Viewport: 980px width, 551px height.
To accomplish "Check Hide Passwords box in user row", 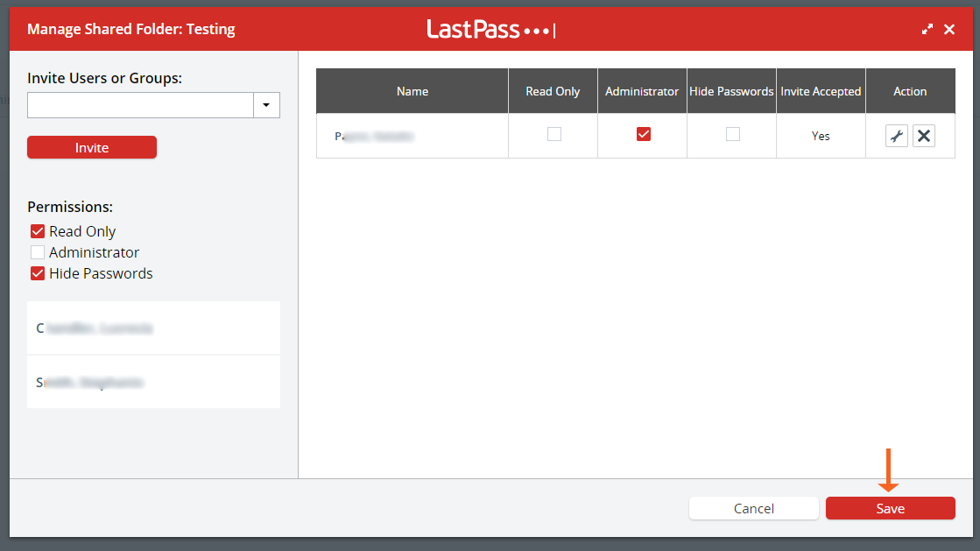I will (732, 134).
